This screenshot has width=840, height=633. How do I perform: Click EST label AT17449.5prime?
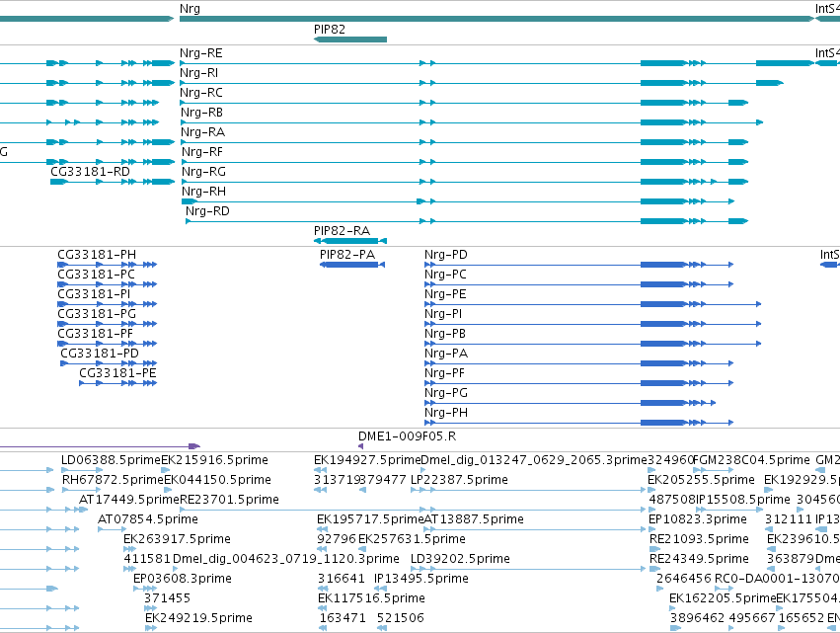[x=129, y=500]
